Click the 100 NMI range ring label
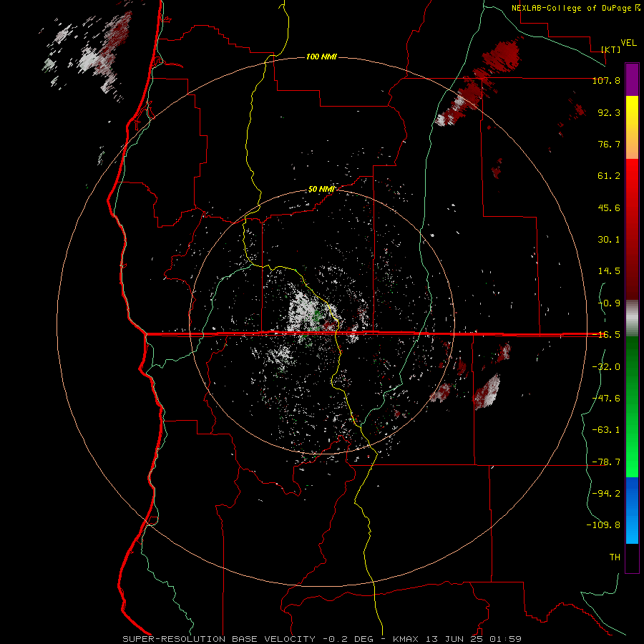This screenshot has height=644, width=644. [x=321, y=57]
